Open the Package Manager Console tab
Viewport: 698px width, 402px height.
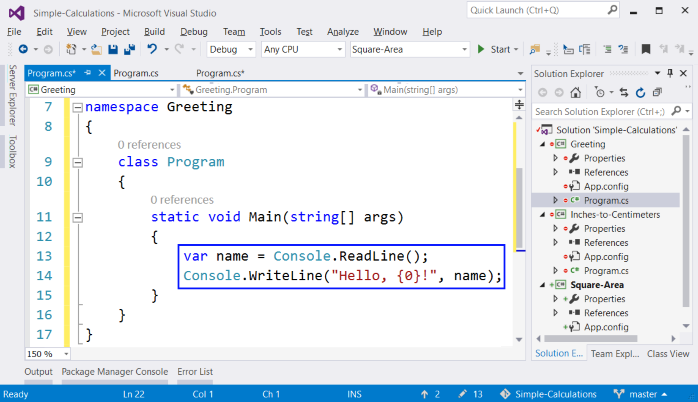[x=115, y=372]
